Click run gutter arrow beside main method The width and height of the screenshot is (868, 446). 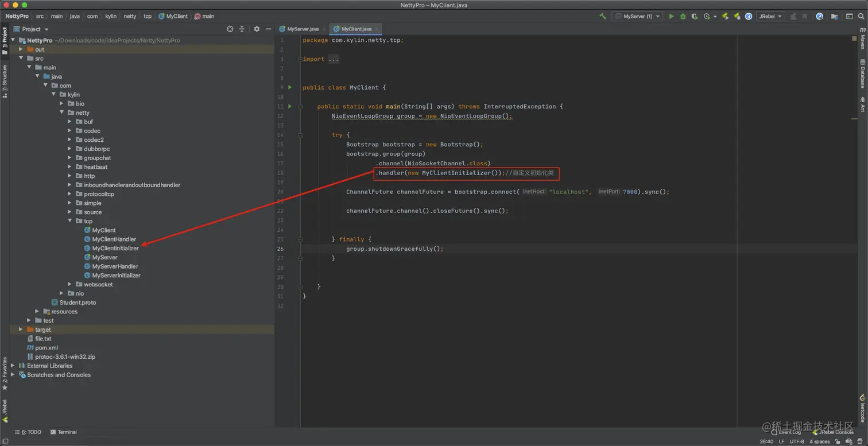[x=290, y=106]
